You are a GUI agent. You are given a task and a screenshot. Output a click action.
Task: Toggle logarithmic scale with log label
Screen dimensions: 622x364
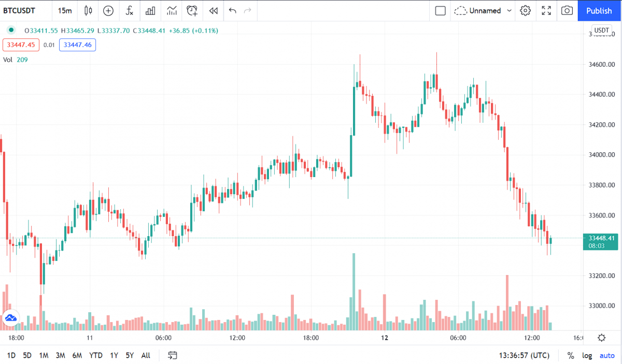coord(587,356)
